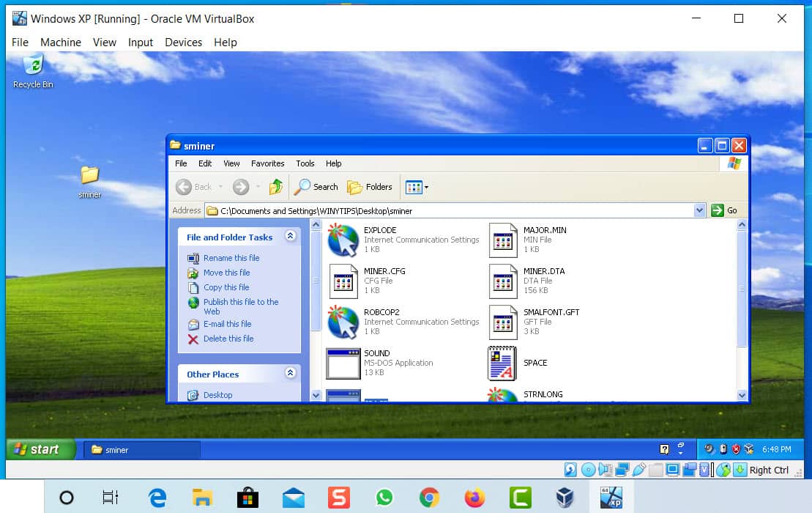
Task: Open VirtualBox Devices menu
Action: 183,42
